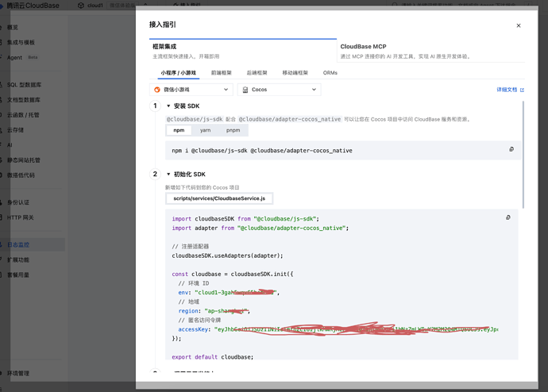Select the 后端框架 tab
Screen dimensions: 548x392
[x=257, y=72]
